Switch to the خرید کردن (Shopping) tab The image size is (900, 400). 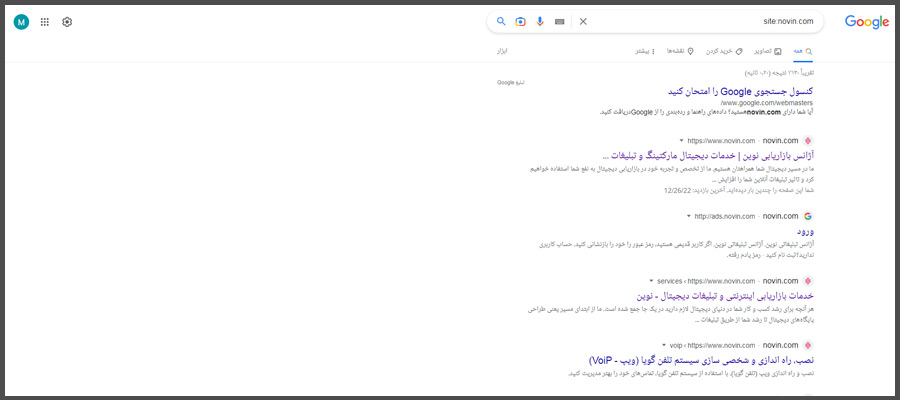click(x=724, y=51)
